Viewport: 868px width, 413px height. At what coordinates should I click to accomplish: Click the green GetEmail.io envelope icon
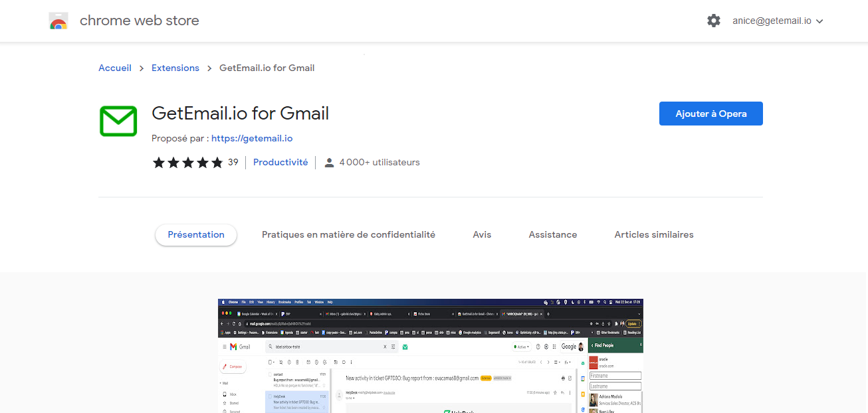point(118,121)
